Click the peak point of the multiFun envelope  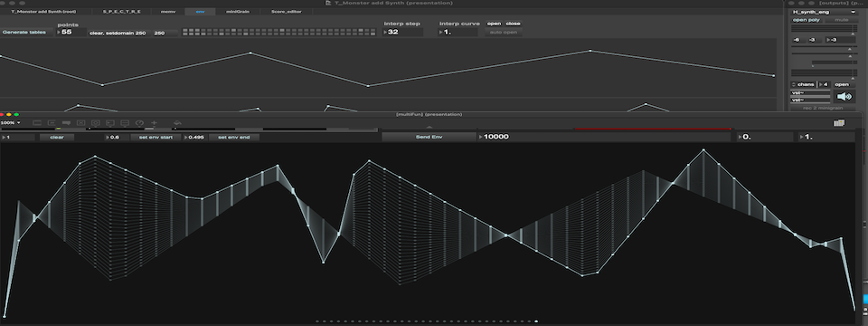[703, 149]
